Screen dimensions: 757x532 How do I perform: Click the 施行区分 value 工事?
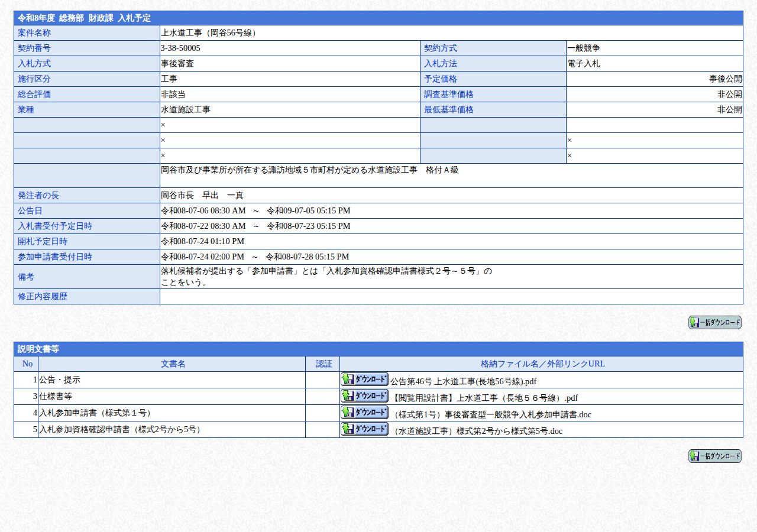point(169,79)
